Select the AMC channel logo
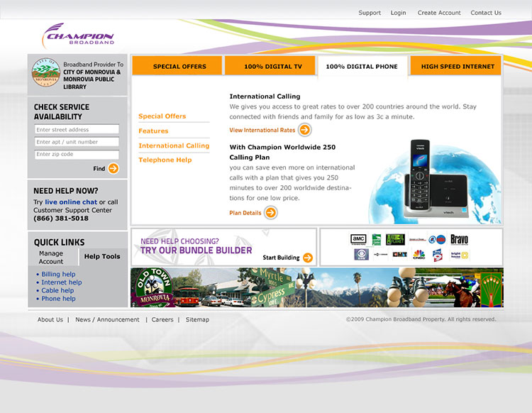Image resolution: width=532 pixels, height=413 pixels. coord(358,239)
